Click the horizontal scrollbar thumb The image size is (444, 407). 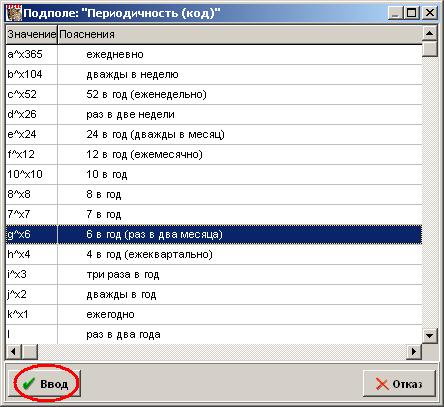(x=30, y=351)
